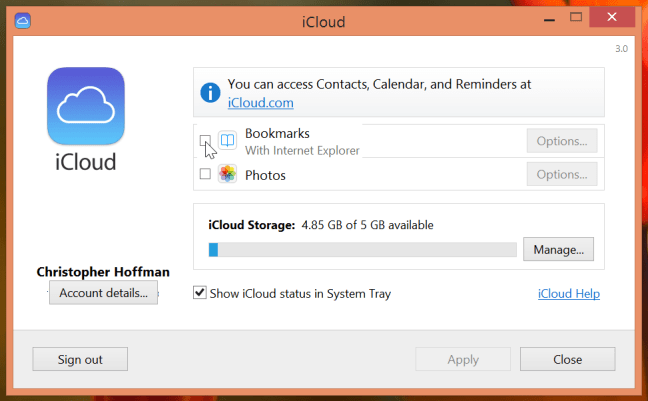Sign out of iCloud
Screen dimensions: 648x401
point(80,359)
